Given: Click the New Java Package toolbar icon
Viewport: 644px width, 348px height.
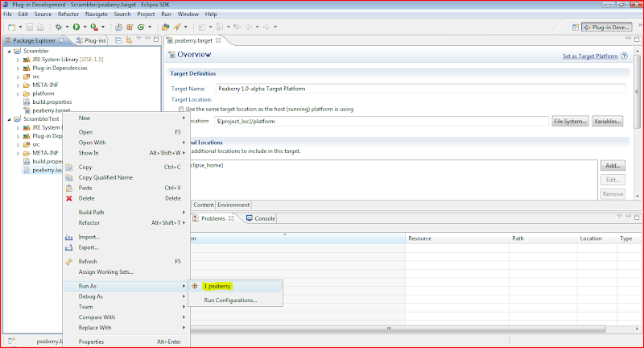Looking at the screenshot, I should (130, 27).
